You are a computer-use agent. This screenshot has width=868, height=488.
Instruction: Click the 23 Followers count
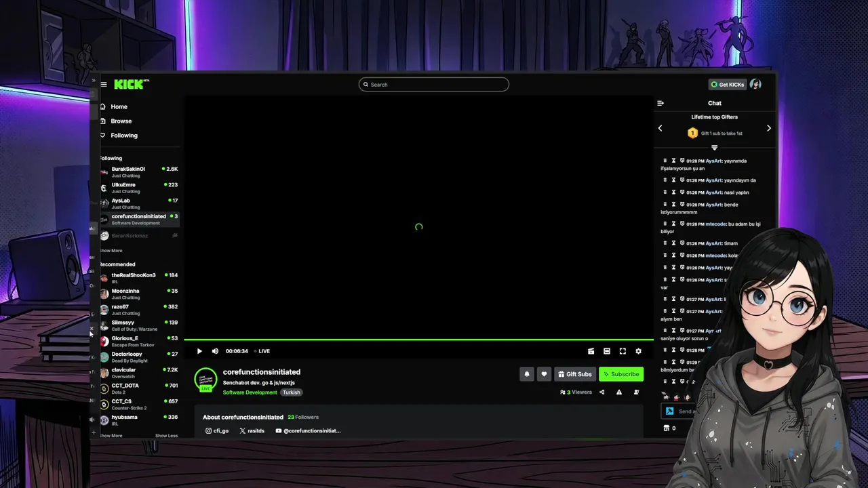(x=302, y=417)
